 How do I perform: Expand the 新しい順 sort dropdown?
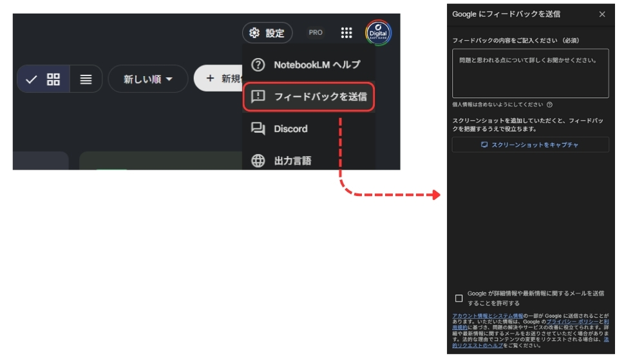(x=148, y=79)
